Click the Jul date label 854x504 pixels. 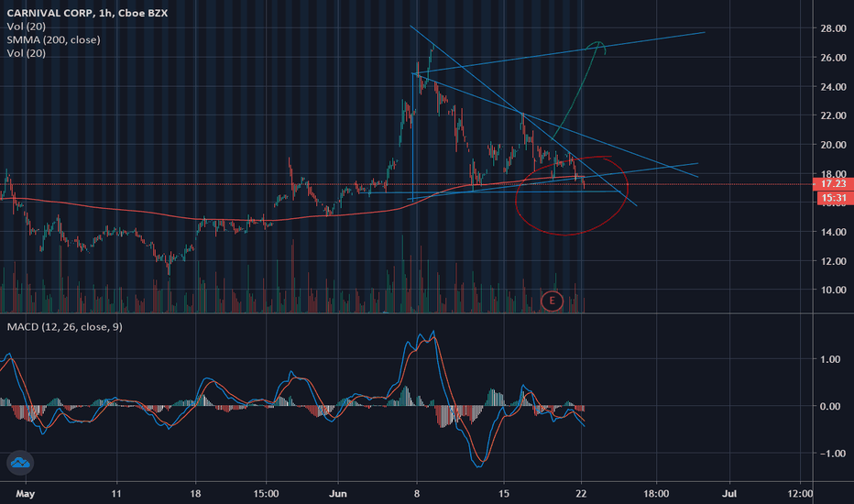click(728, 494)
